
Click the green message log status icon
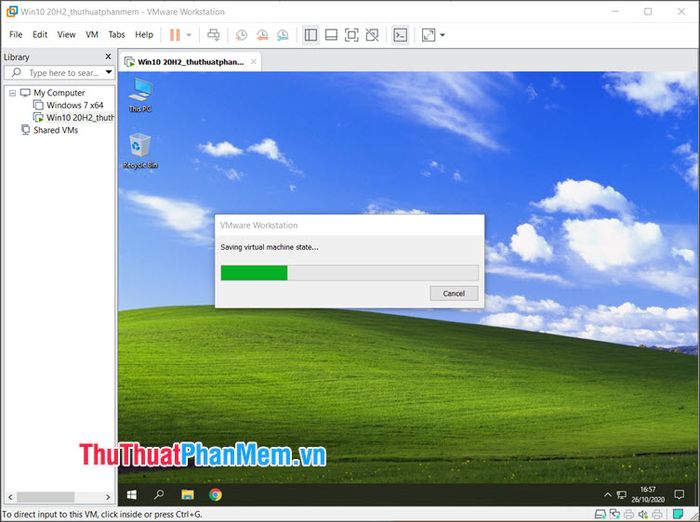click(x=678, y=514)
